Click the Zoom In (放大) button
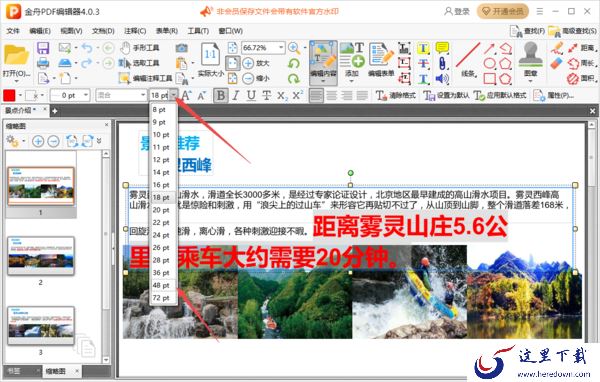The height and width of the screenshot is (382, 600). click(256, 63)
